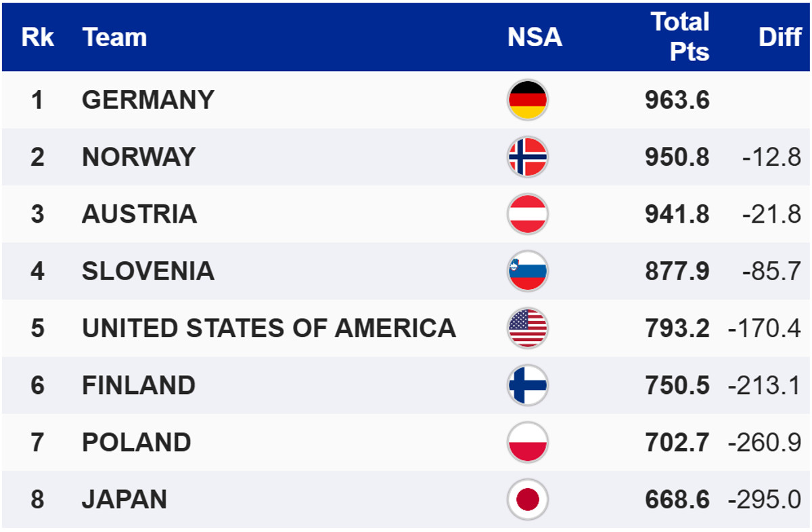Click Japan's total points 668.6
This screenshot has width=812, height=532.
pos(677,500)
